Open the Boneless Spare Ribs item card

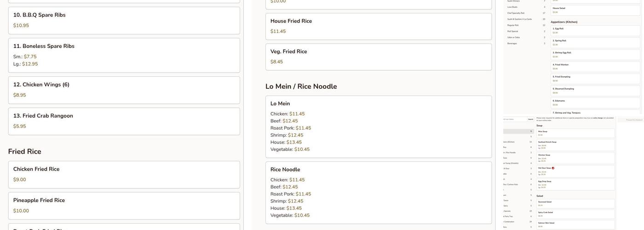click(124, 55)
